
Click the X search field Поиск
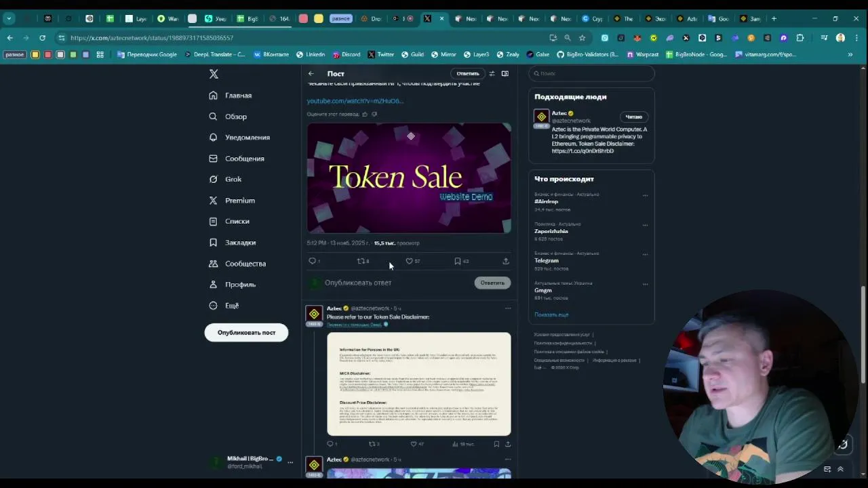[x=591, y=73]
